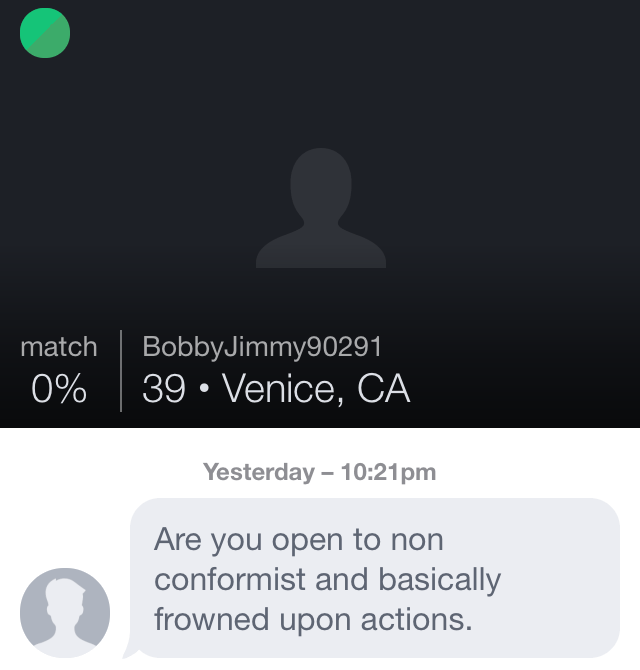
Task: Click the vertical divider beside the match score
Action: pyautogui.click(x=121, y=370)
